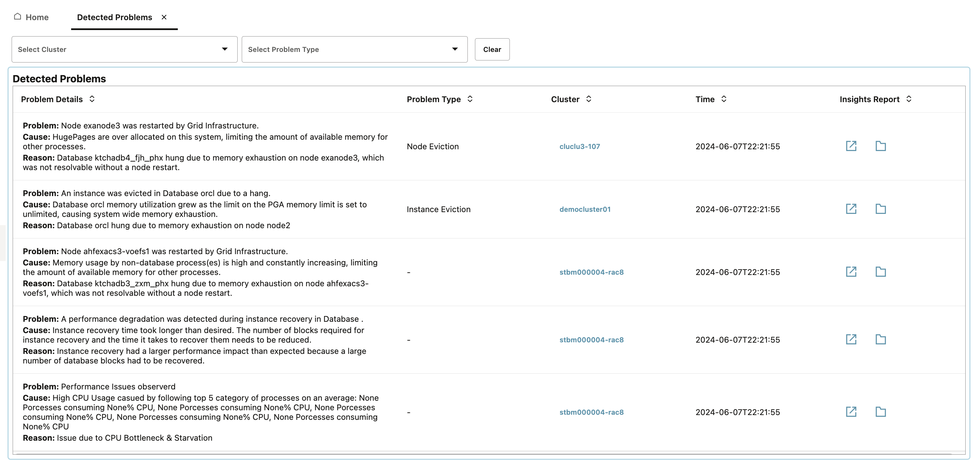Image resolution: width=980 pixels, height=468 pixels.
Task: Open external insights report for cluclu3-107 row
Action: (851, 146)
